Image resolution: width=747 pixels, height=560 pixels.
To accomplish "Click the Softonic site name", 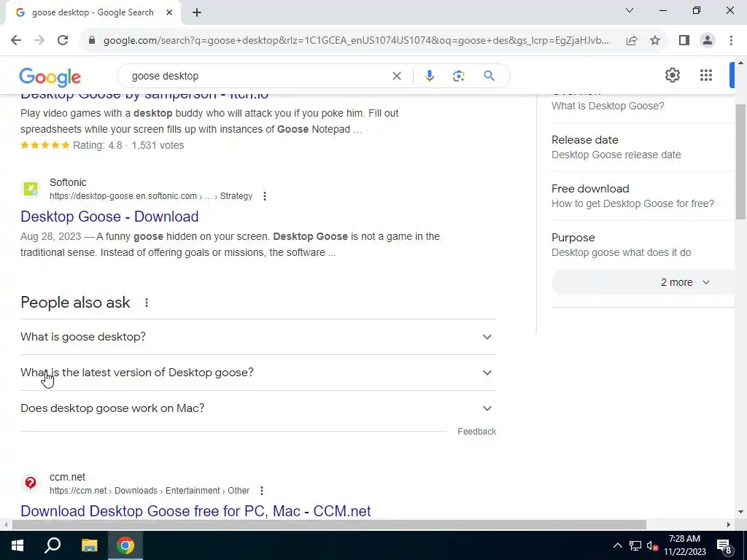I will (x=68, y=183).
